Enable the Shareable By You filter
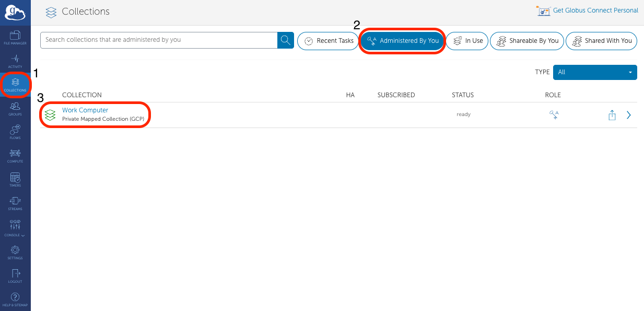 (x=526, y=41)
